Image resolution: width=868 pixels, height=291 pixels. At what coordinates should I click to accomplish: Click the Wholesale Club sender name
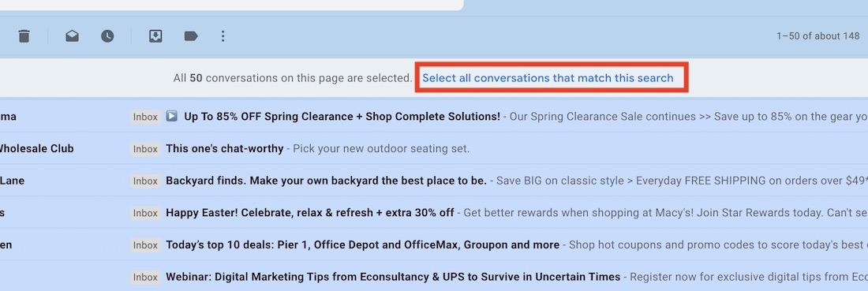click(36, 149)
